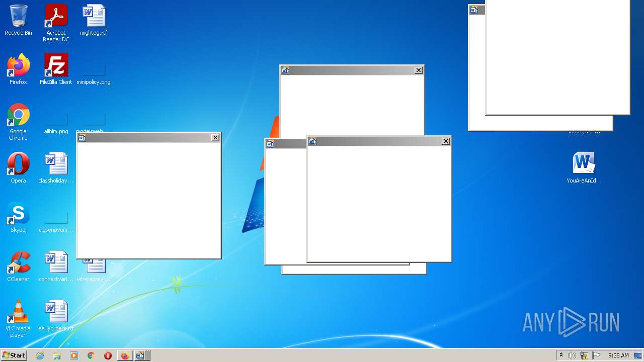
Task: Show hidden tray icons arrow
Action: click(x=561, y=355)
